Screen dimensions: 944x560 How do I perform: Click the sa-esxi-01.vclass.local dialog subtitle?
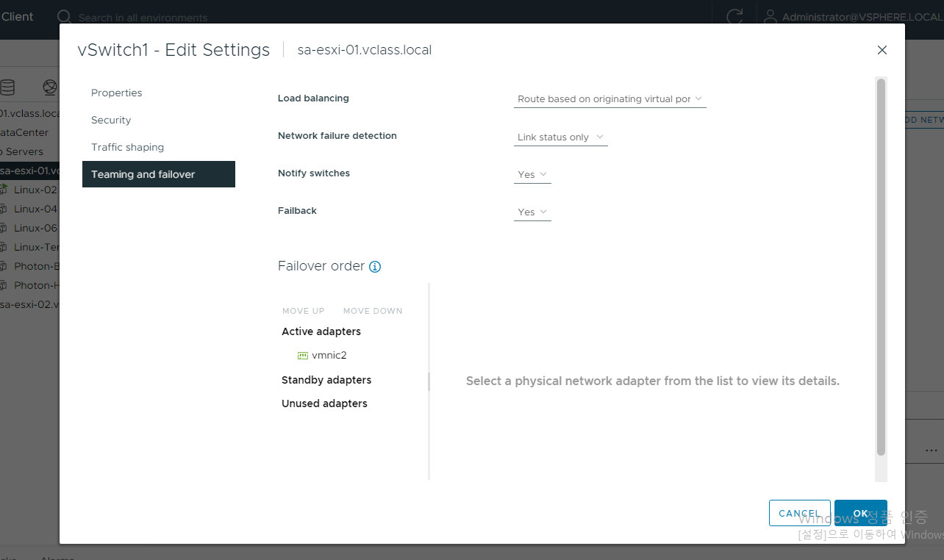365,50
